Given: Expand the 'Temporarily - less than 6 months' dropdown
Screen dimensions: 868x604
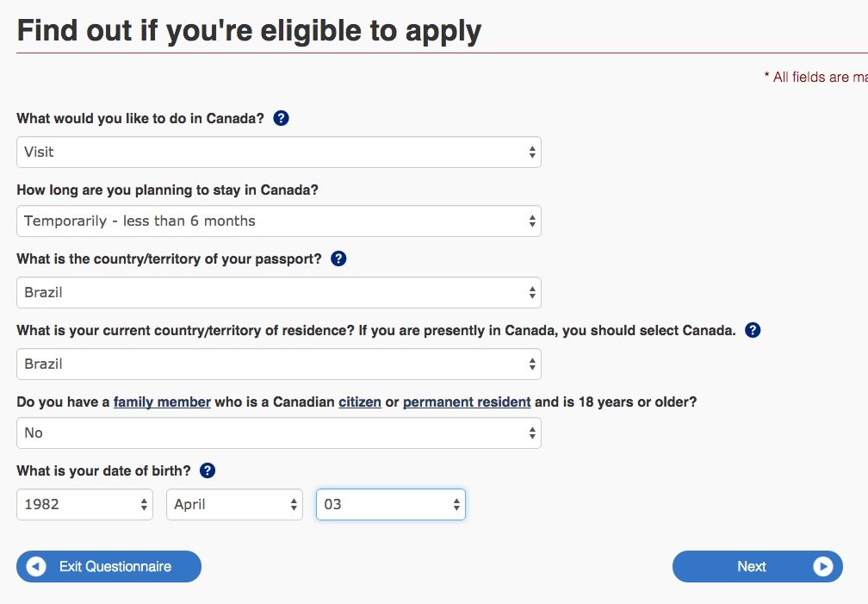Looking at the screenshot, I should pyautogui.click(x=279, y=221).
